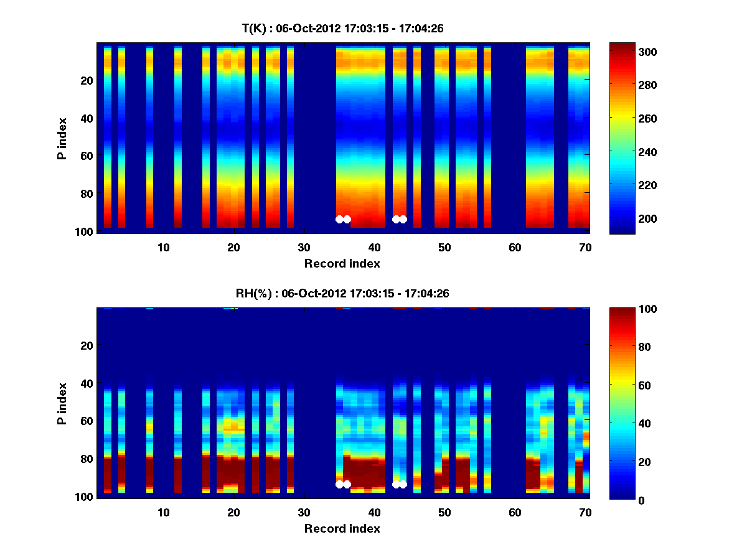Select the rightmost white marker in the RH(%) plot
The width and height of the screenshot is (747, 560).
tap(403, 484)
